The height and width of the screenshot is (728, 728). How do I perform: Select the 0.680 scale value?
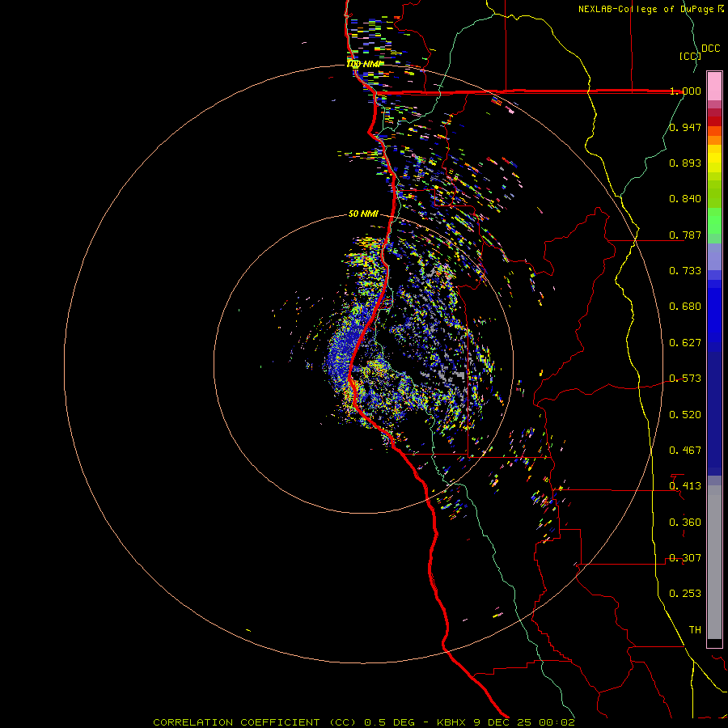(x=685, y=307)
